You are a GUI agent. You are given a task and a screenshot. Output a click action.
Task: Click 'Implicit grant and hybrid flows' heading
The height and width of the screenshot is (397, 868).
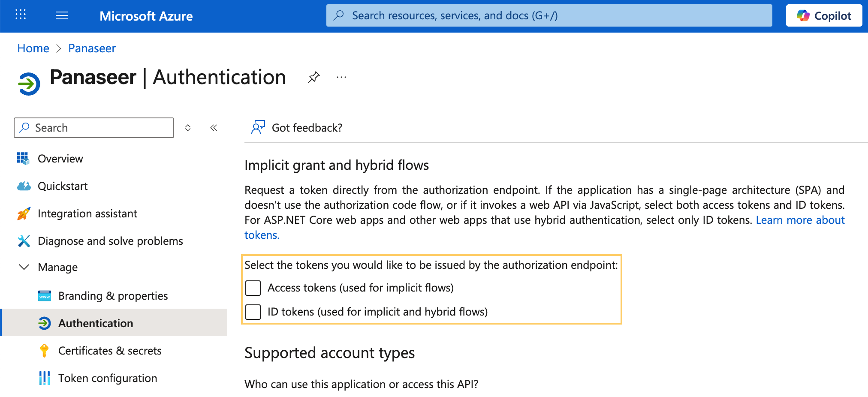tap(337, 165)
